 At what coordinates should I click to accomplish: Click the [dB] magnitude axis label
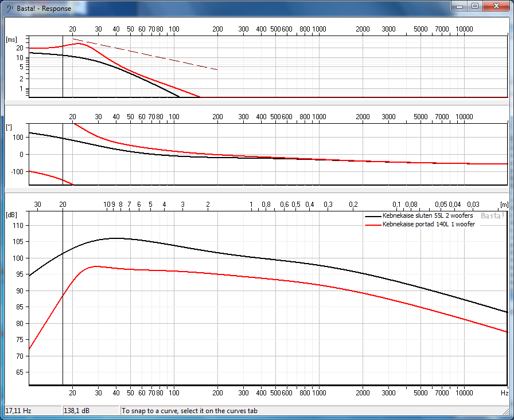pos(11,215)
